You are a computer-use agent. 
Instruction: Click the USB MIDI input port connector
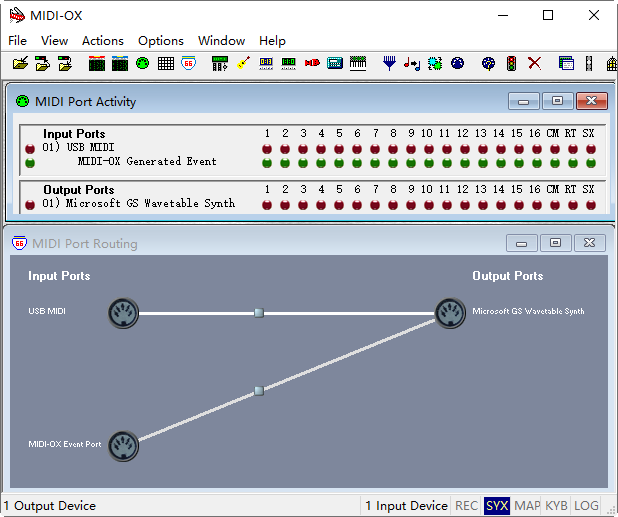pos(123,313)
